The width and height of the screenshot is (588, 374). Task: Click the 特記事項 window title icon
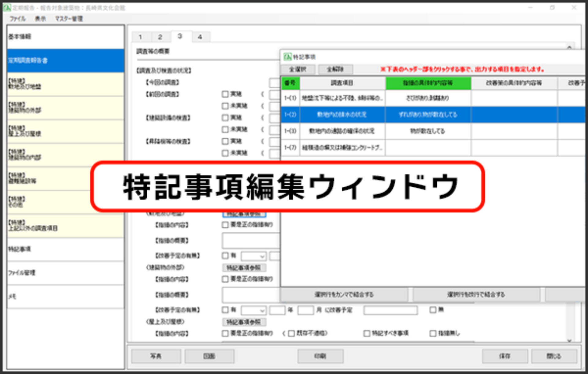(x=287, y=57)
